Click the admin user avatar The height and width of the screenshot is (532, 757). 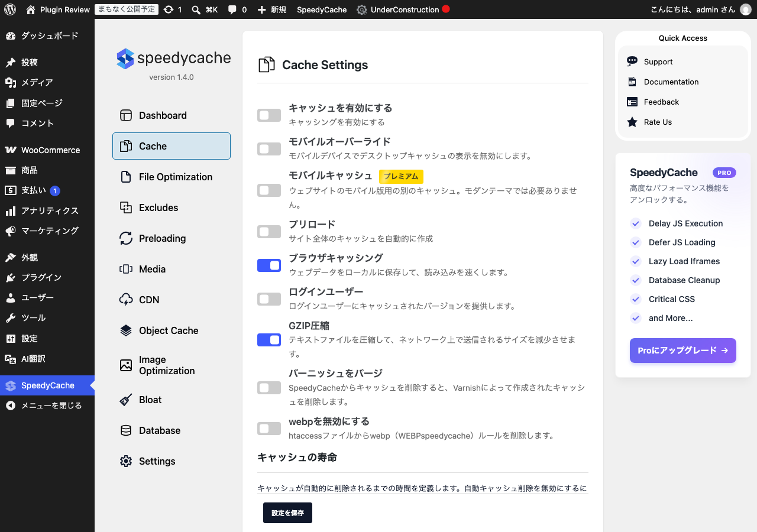pos(745,9)
